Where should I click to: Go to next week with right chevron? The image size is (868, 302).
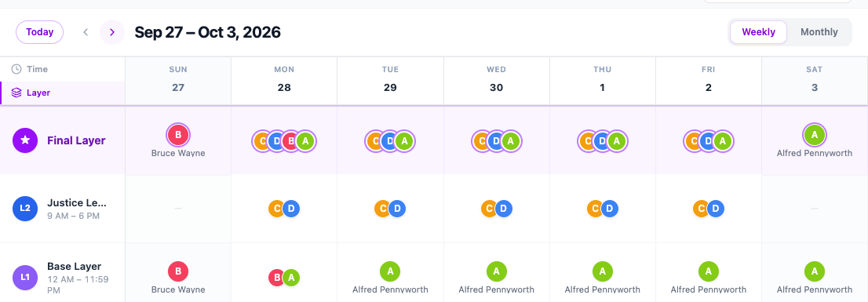(x=112, y=32)
